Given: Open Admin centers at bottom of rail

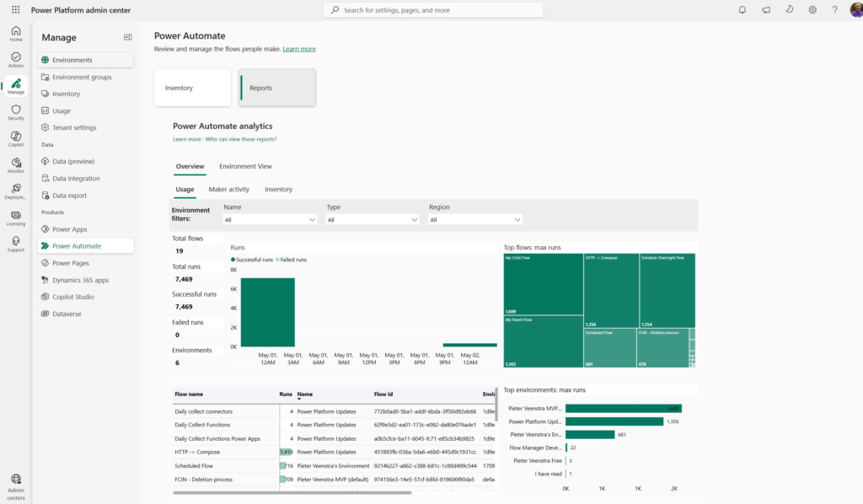Looking at the screenshot, I should (x=16, y=487).
